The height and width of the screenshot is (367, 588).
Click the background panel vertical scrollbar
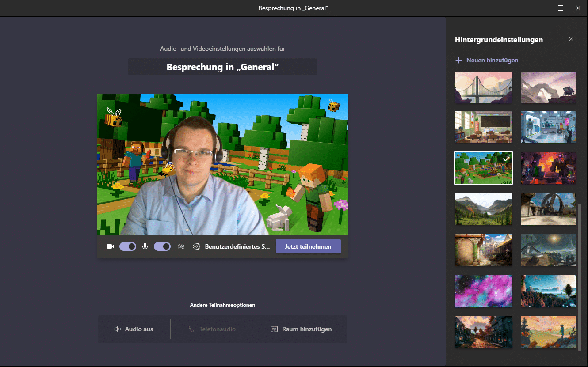(x=580, y=277)
